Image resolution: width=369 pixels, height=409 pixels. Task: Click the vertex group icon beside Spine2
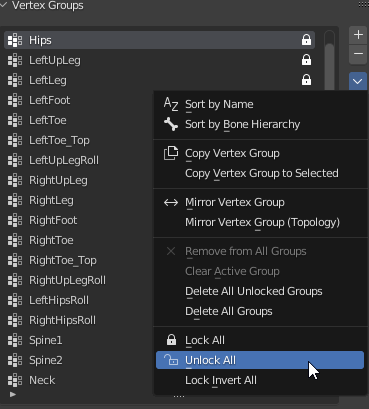pyautogui.click(x=15, y=360)
